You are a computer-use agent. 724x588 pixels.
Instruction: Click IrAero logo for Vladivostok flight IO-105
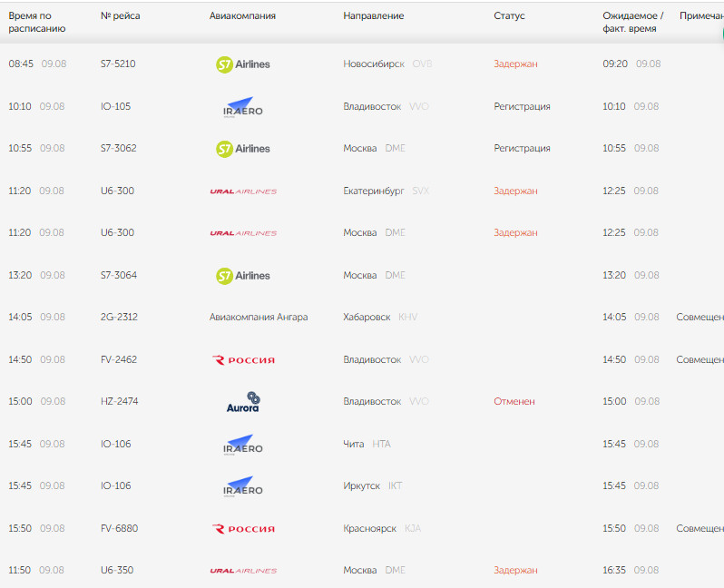[x=243, y=107]
